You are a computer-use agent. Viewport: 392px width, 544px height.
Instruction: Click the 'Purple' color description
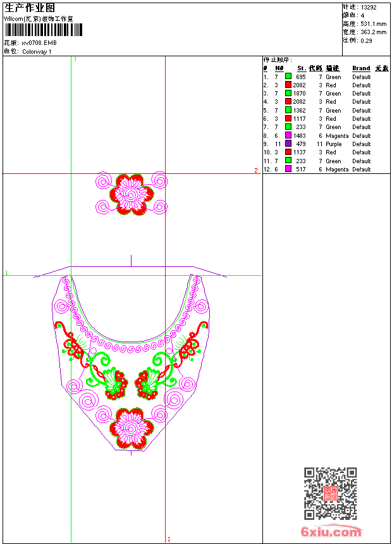(x=334, y=144)
